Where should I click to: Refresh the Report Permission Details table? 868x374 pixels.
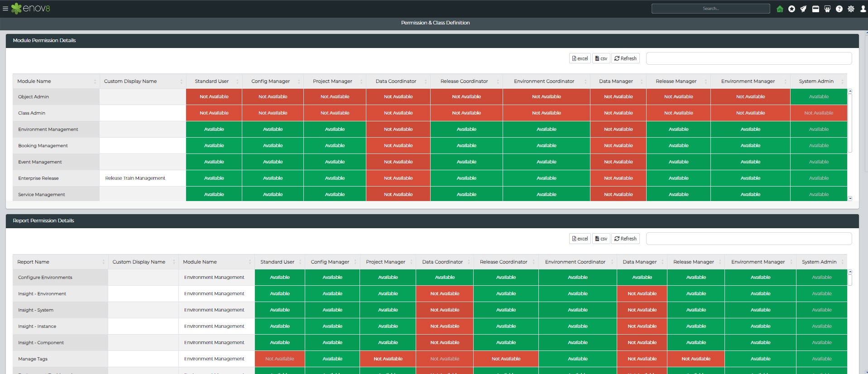[625, 239]
